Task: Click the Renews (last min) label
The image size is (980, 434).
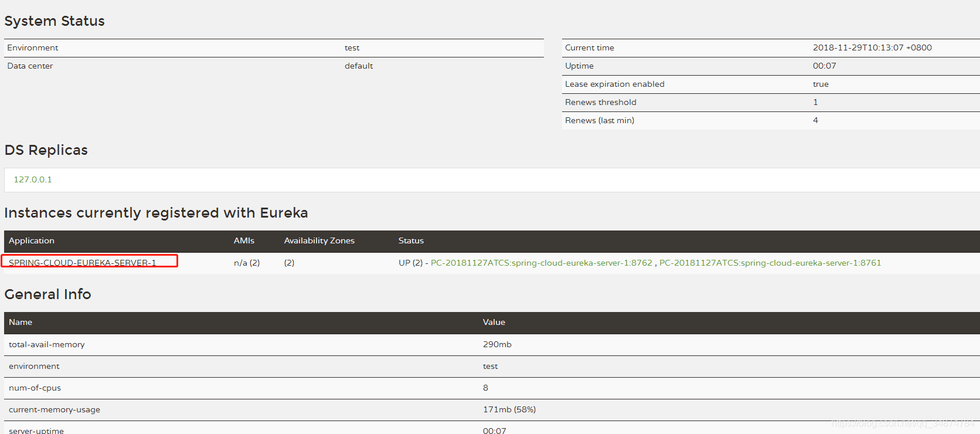Action: [600, 120]
